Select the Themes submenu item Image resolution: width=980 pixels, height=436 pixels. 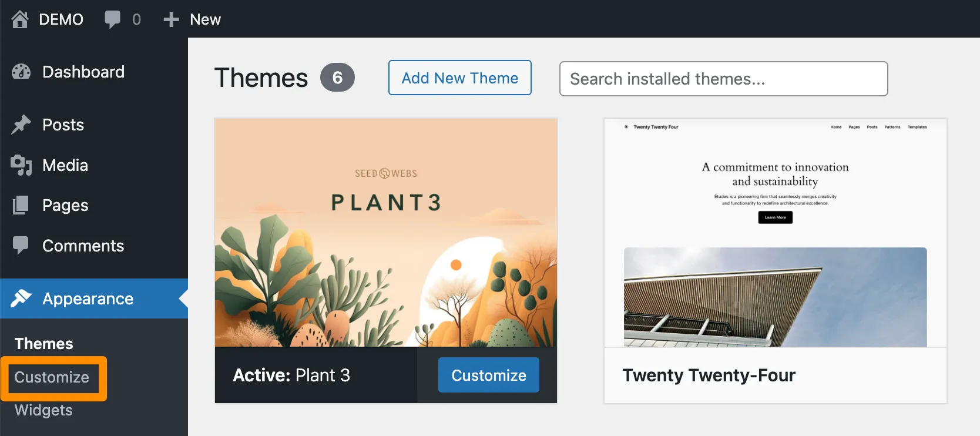[44, 344]
